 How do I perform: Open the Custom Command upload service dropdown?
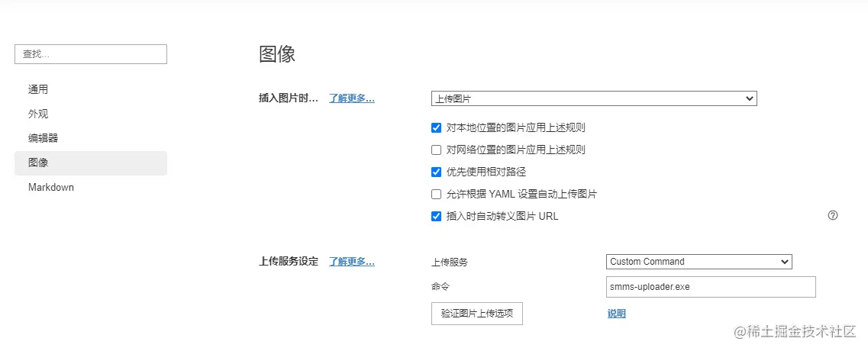click(699, 262)
